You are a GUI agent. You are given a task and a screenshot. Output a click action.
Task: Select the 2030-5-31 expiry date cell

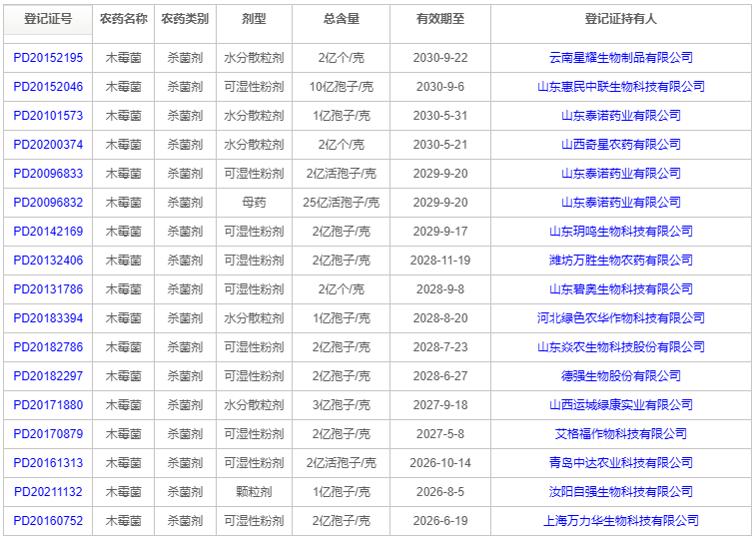coord(440,116)
